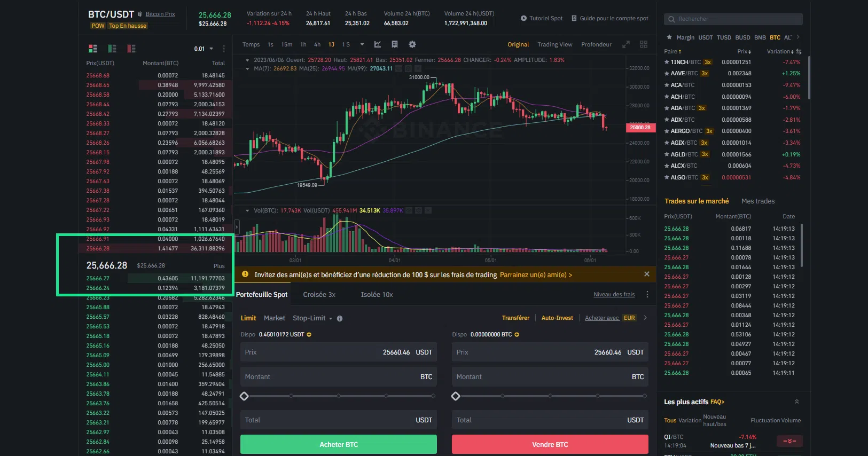Collapse the OHLC date info row triangle

click(247, 60)
